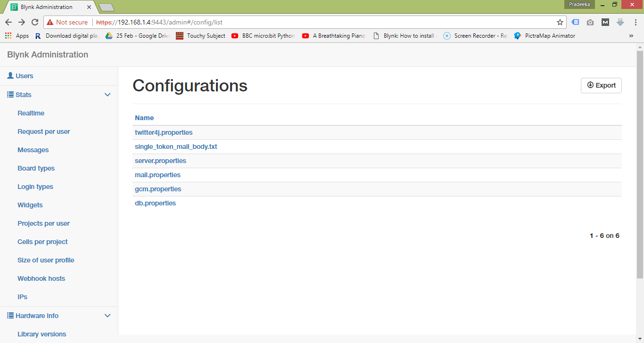Open Login types stats

pyautogui.click(x=35, y=187)
